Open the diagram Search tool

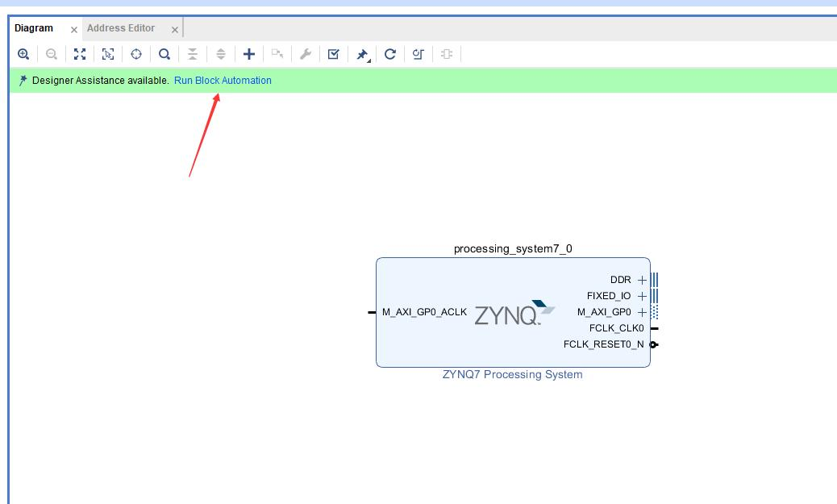pyautogui.click(x=164, y=54)
